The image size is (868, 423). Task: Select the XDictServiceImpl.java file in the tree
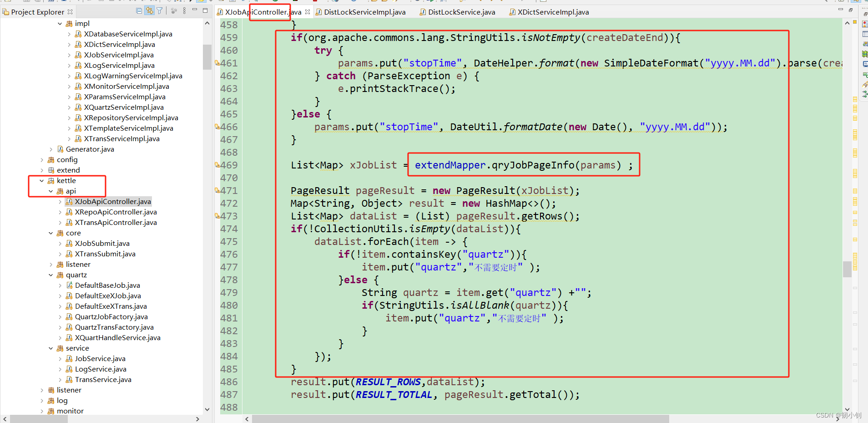pos(119,45)
